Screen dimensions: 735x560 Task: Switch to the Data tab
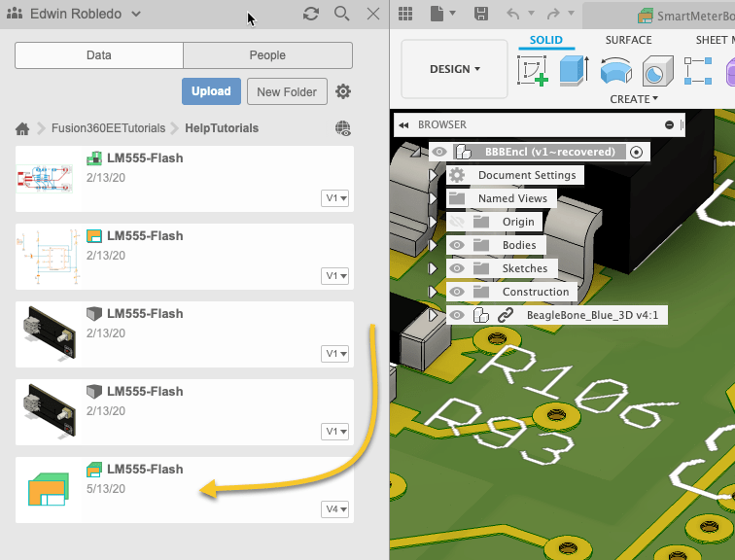click(99, 55)
